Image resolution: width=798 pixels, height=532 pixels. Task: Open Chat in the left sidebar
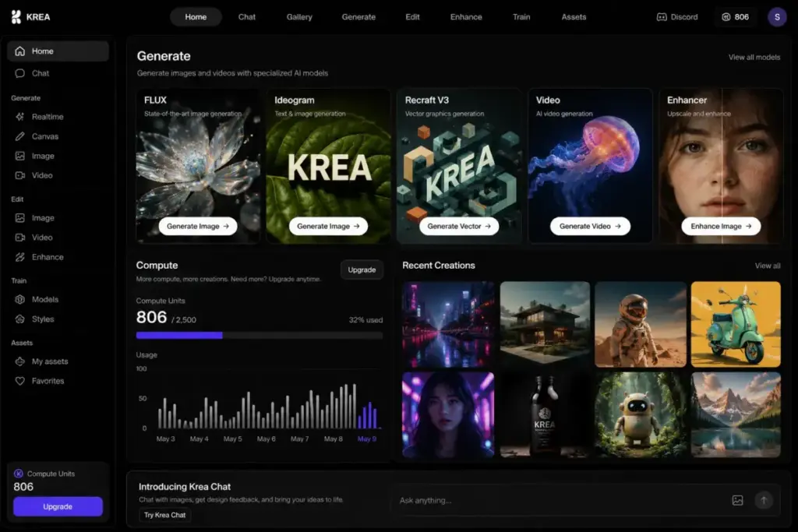(58, 73)
